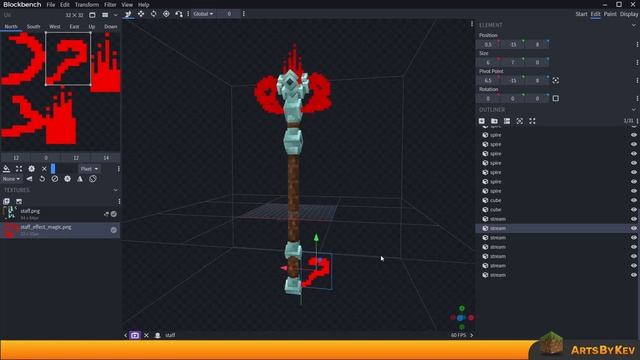Open the Edit menu in menu bar
This screenshot has height=360, width=640.
65,5
